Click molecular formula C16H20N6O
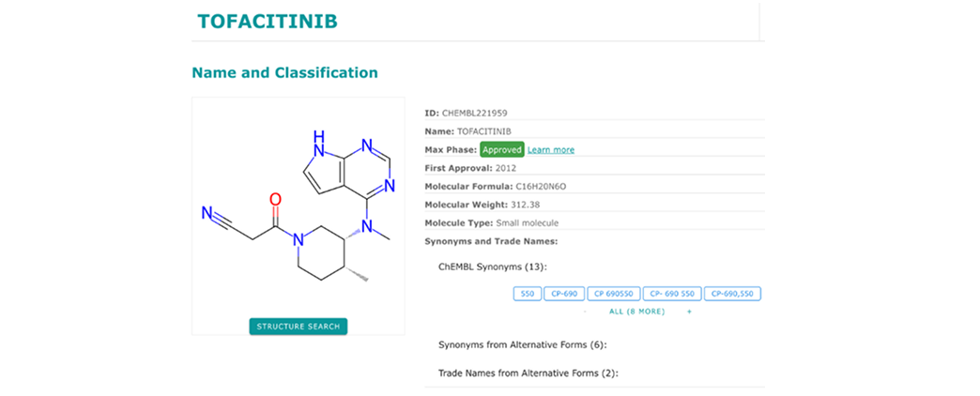 [541, 186]
